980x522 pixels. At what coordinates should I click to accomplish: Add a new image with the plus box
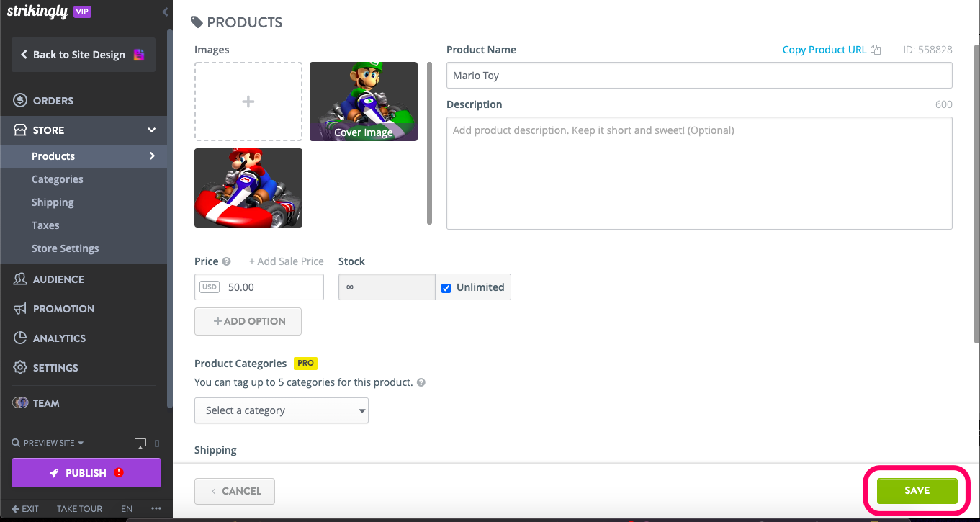click(248, 102)
